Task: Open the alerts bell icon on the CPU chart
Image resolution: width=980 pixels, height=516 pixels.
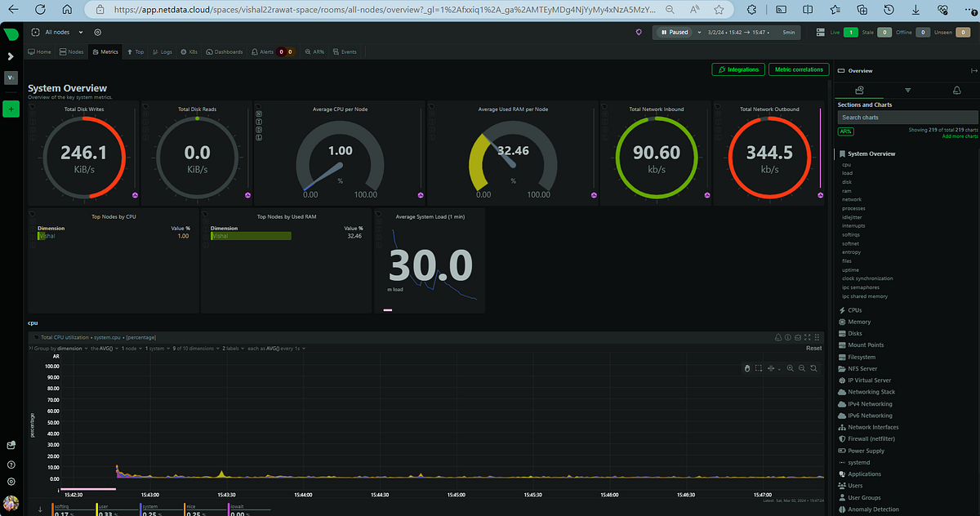Action: click(778, 336)
